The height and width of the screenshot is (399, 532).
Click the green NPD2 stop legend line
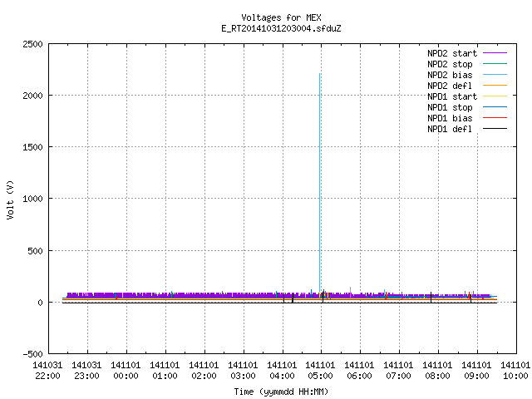[x=495, y=64]
